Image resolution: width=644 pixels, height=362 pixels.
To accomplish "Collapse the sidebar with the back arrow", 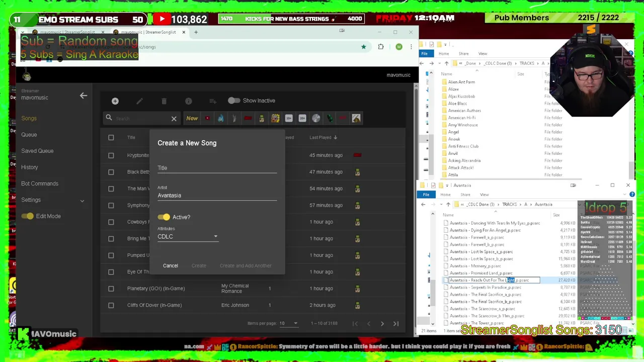I will [84, 95].
